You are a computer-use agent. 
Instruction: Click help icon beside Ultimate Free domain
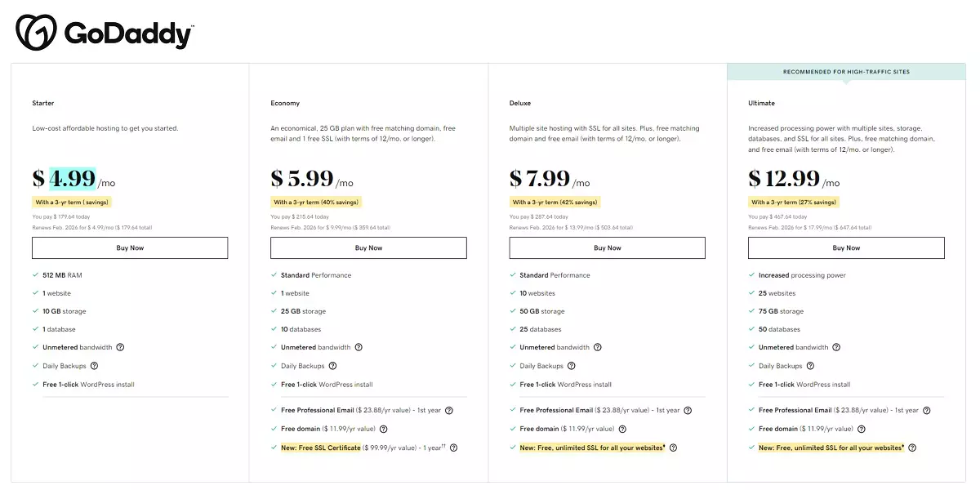[861, 429]
